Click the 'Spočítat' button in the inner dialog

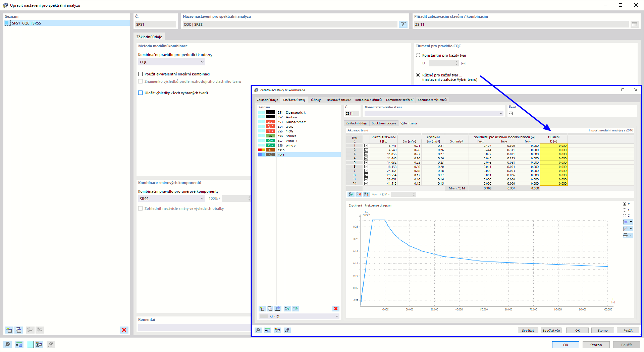[x=528, y=331]
